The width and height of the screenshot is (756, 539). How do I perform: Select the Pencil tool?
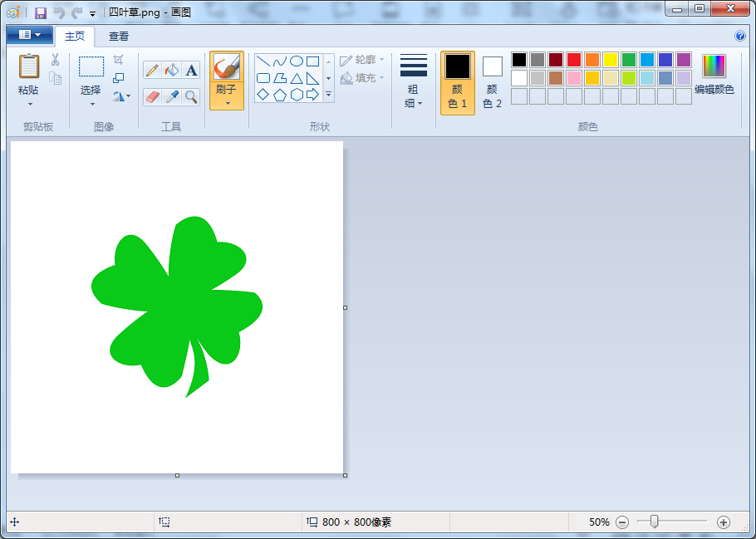[152, 71]
